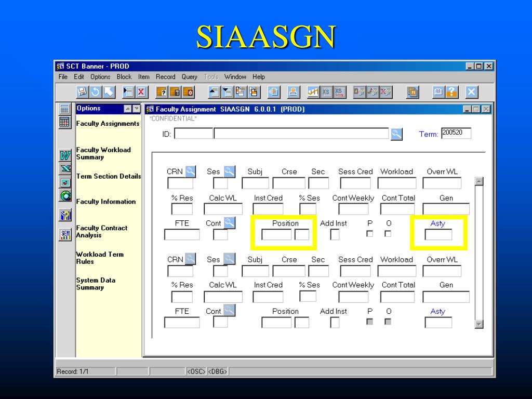The height and width of the screenshot is (399, 532).
Task: Click the Online Help book icon
Action: point(438,92)
